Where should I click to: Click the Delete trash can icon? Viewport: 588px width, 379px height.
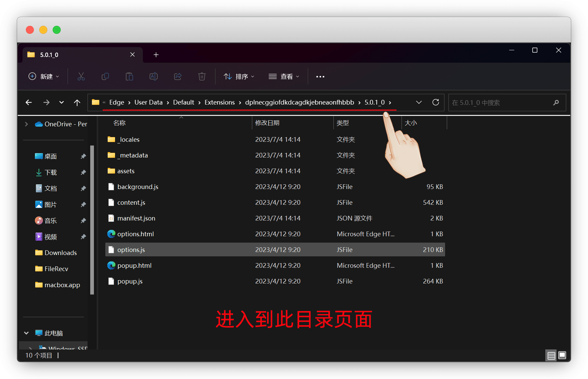(x=202, y=77)
